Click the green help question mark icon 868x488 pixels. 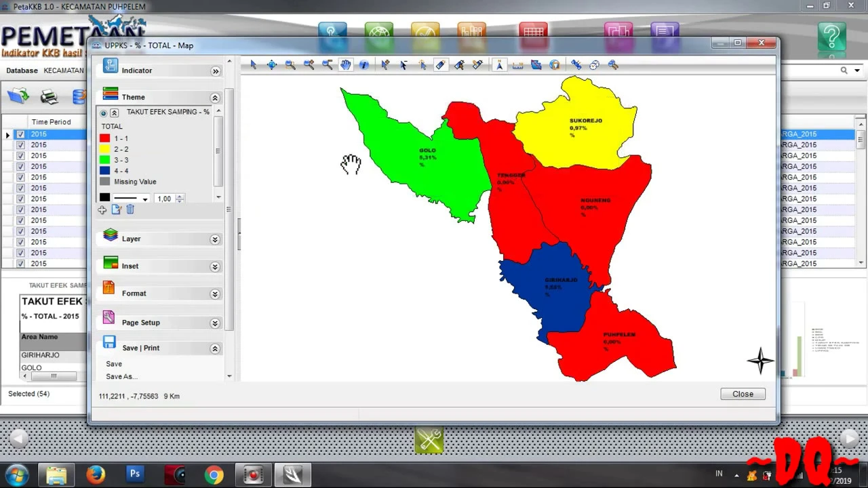pyautogui.click(x=831, y=37)
